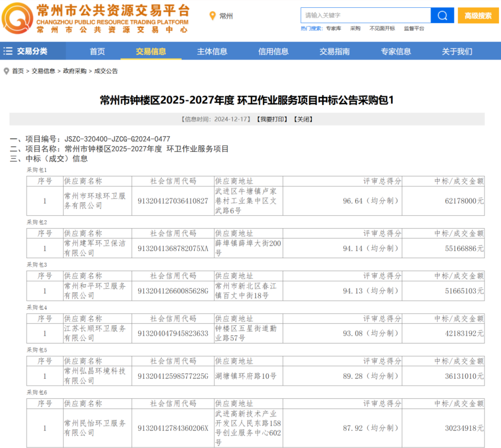Select credit code 91320412598577225G
This screenshot has width=501, height=448.
[173, 376]
